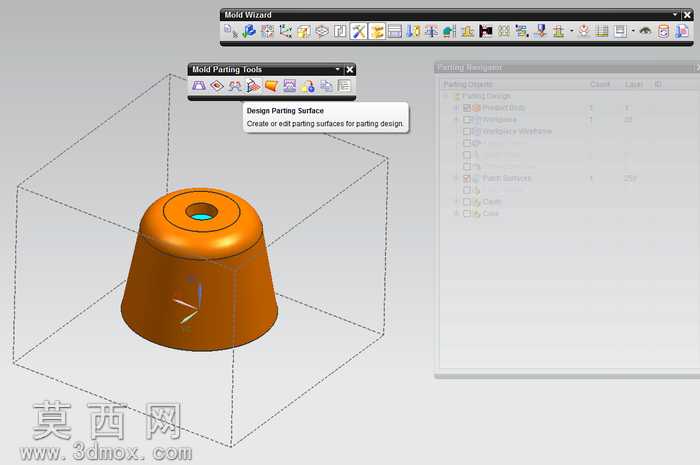Viewport: 700px width, 465px height.
Task: Click the Workpiece icon in Mold Wizard
Action: [x=322, y=31]
